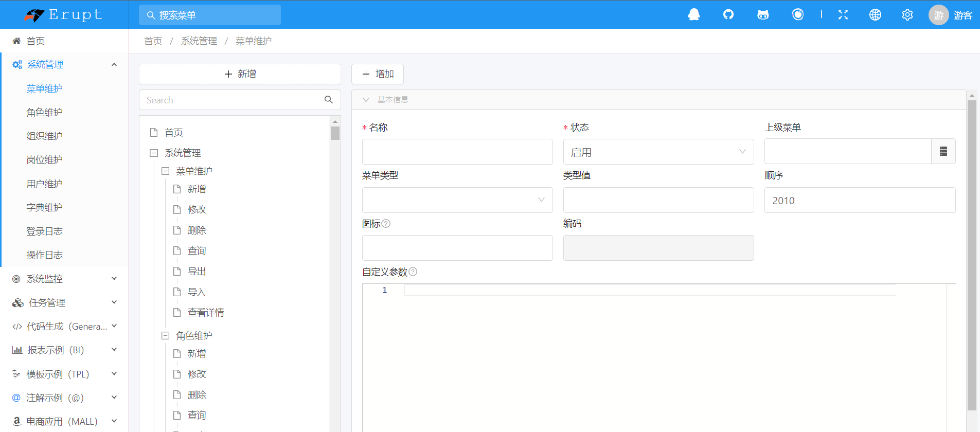
Task: Focus the 搜索菜单 search field
Action: 210,15
